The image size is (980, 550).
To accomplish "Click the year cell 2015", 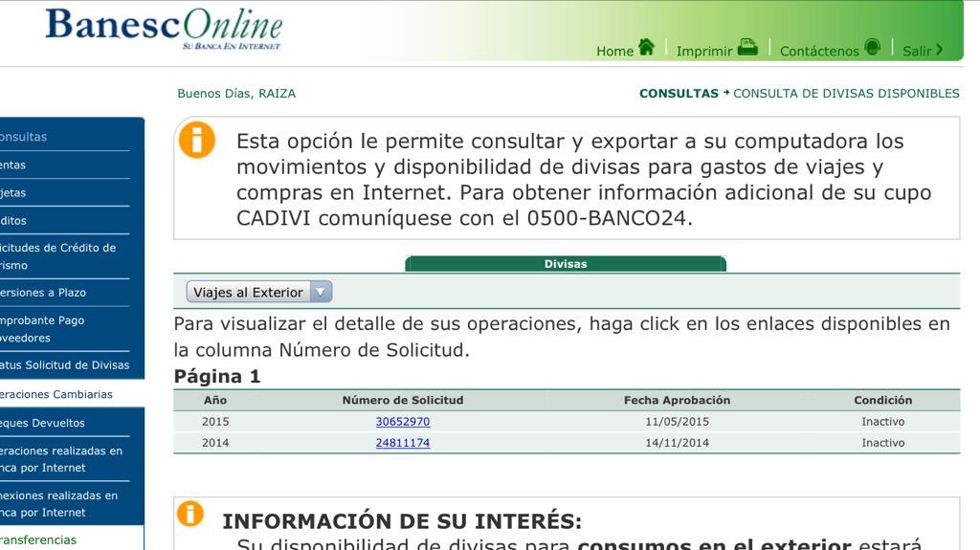I will tap(215, 421).
